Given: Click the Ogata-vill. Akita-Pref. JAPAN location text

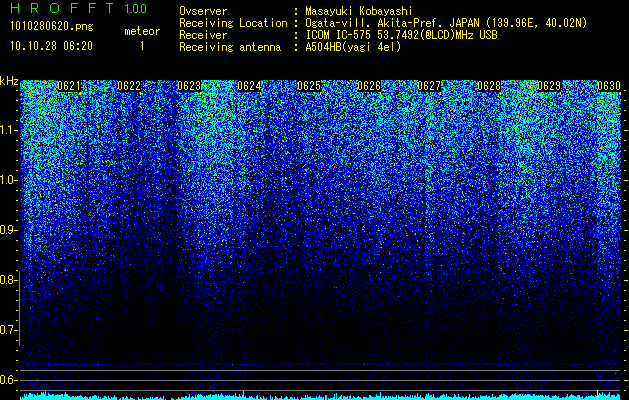Looking at the screenshot, I should tap(446, 23).
